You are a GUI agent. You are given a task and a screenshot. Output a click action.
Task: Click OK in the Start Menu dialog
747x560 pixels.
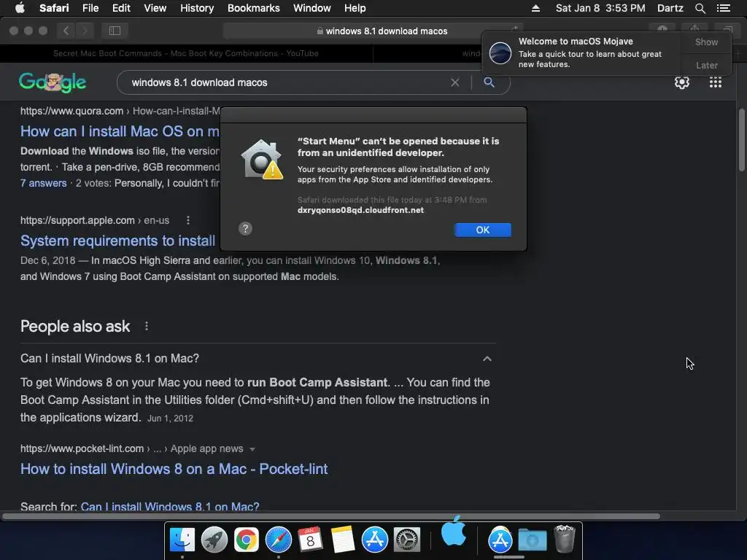(x=483, y=230)
